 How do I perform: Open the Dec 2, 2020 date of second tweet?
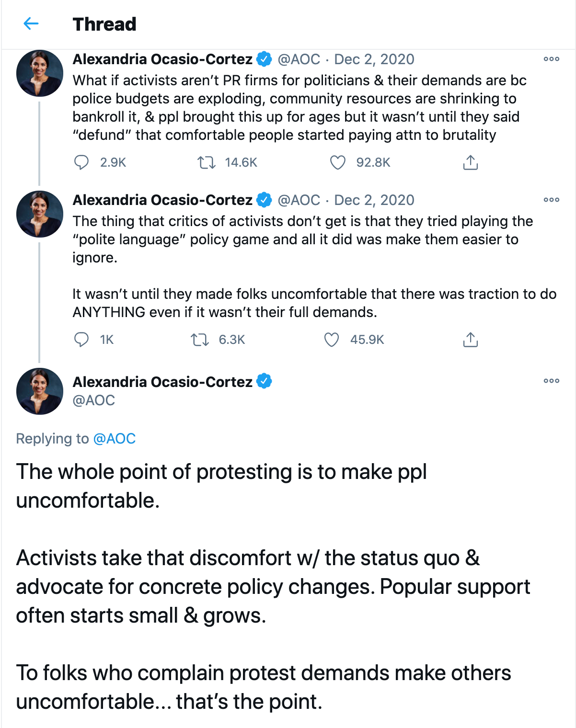point(374,200)
